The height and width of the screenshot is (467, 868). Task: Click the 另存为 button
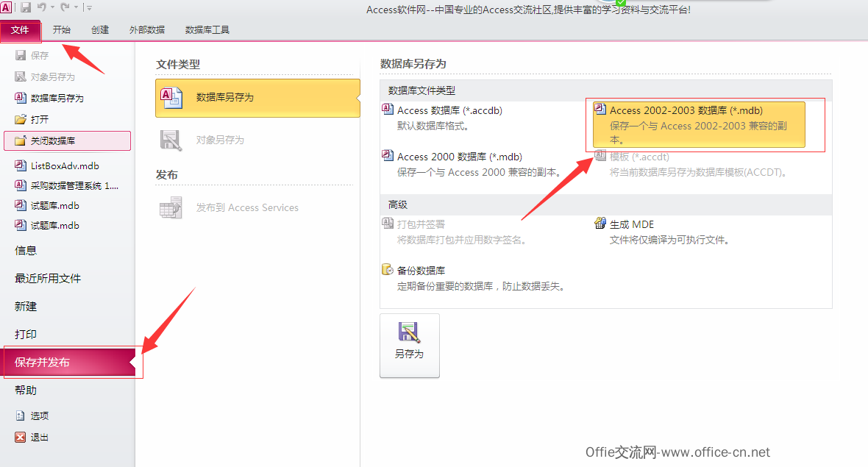(410, 346)
